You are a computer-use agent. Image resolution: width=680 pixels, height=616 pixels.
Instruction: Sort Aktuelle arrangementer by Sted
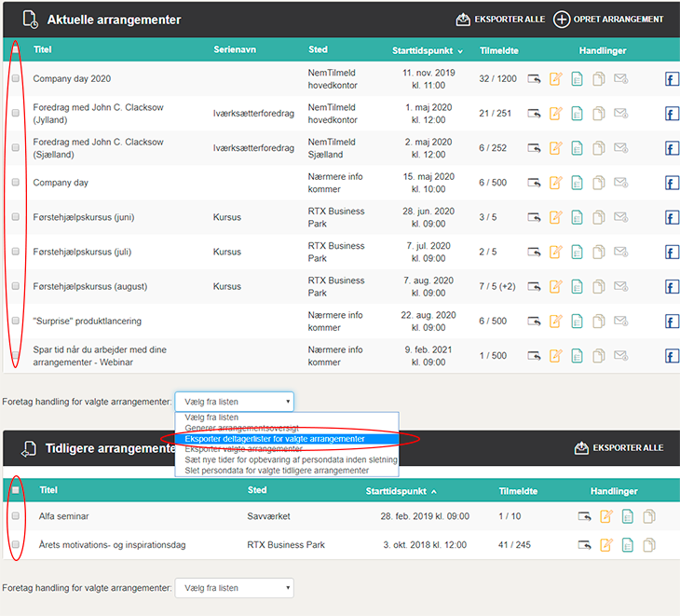(x=318, y=49)
